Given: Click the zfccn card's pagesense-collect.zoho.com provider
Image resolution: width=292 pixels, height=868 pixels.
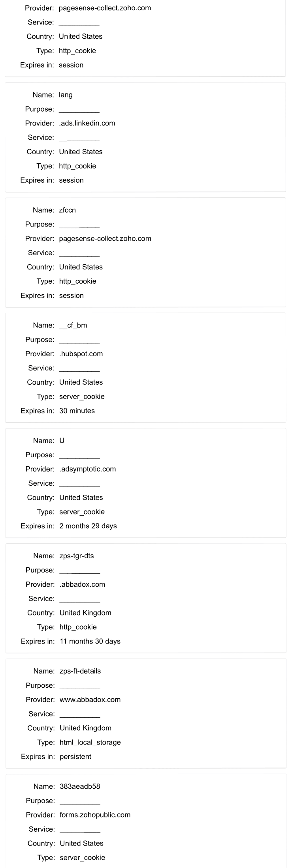Looking at the screenshot, I should [x=105, y=238].
